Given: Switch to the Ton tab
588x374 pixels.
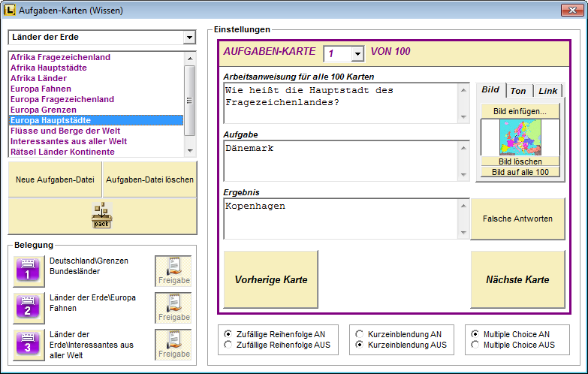Looking at the screenshot, I should [518, 91].
